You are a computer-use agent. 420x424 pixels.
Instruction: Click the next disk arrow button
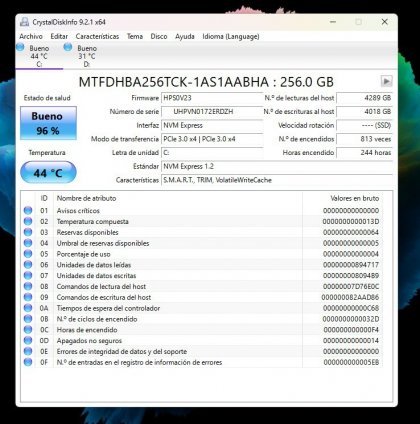click(x=386, y=81)
